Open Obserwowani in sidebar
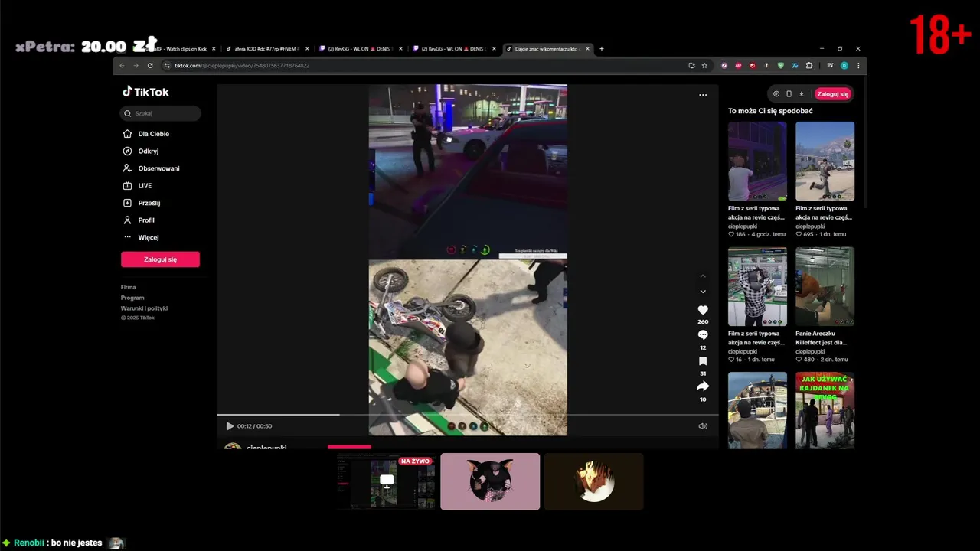Image resolution: width=980 pixels, height=551 pixels. click(x=152, y=168)
